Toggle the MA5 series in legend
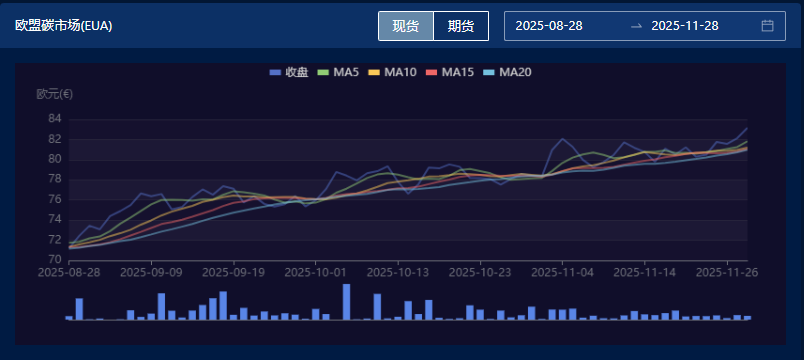Viewport: 804px width, 360px height. click(338, 72)
